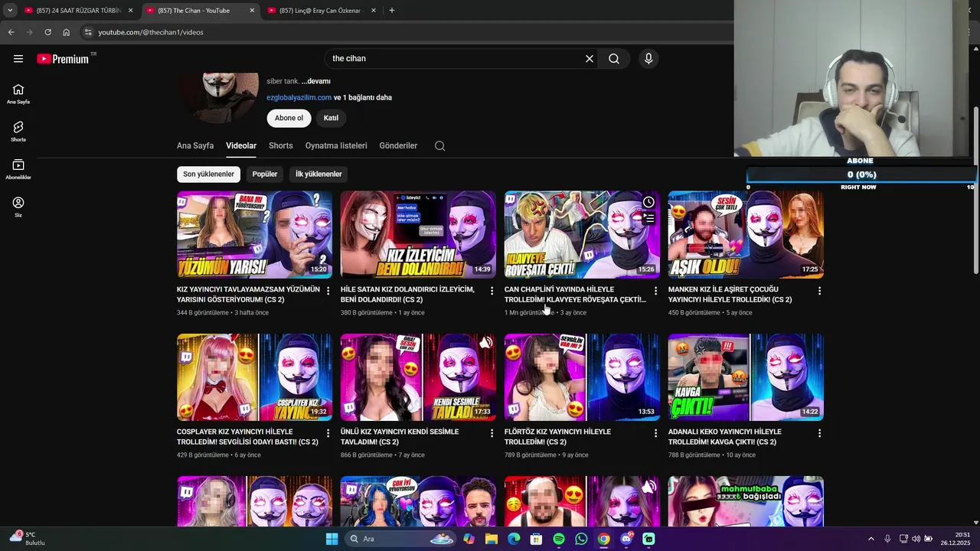Viewport: 980px width, 551px height.
Task: Open WhatsApp from the taskbar
Action: tap(581, 539)
